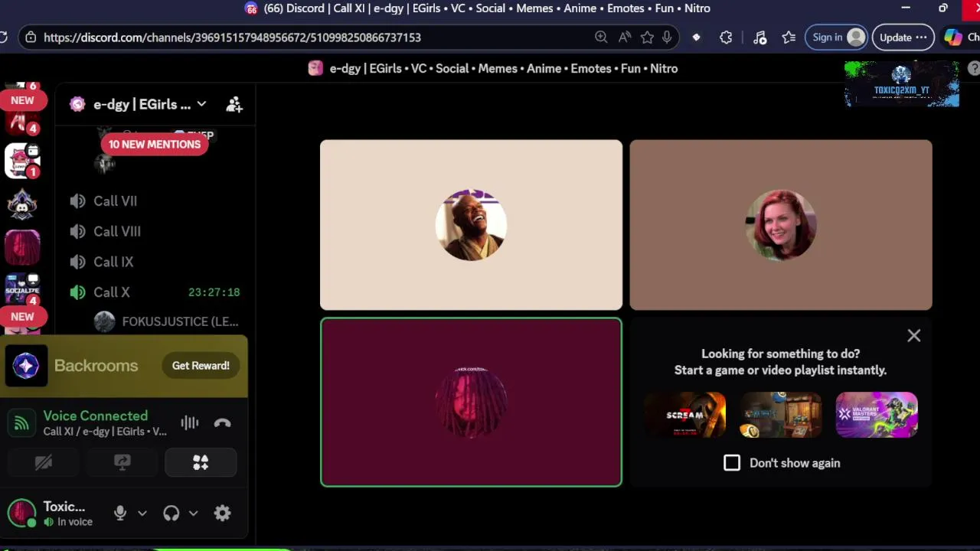
Task: Open the activities launcher button
Action: click(x=201, y=462)
